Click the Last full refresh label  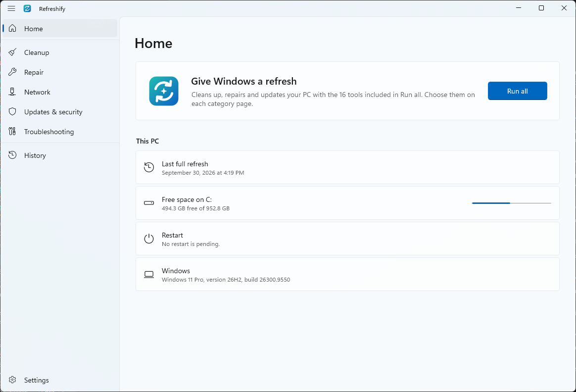point(185,164)
